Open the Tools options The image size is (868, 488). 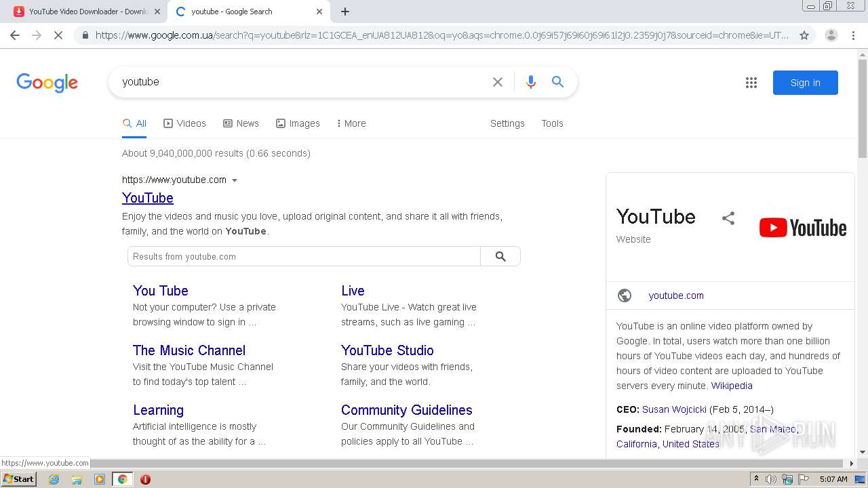pyautogui.click(x=552, y=123)
